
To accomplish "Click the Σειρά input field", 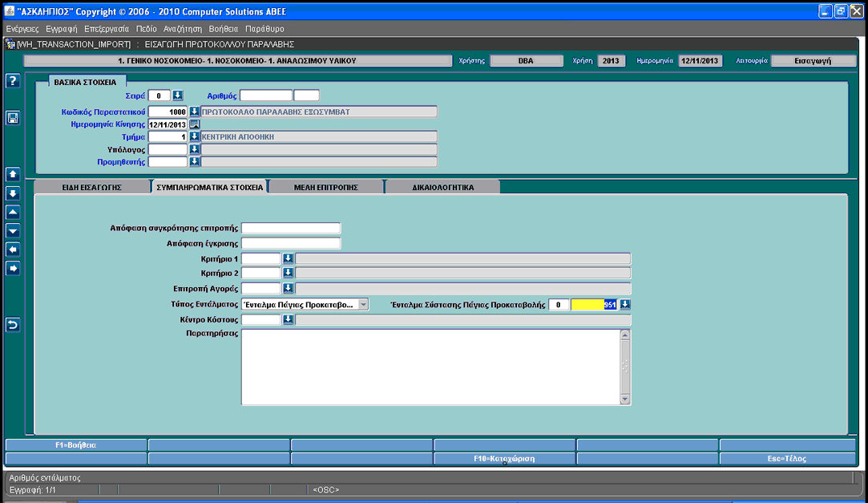I will tap(159, 95).
